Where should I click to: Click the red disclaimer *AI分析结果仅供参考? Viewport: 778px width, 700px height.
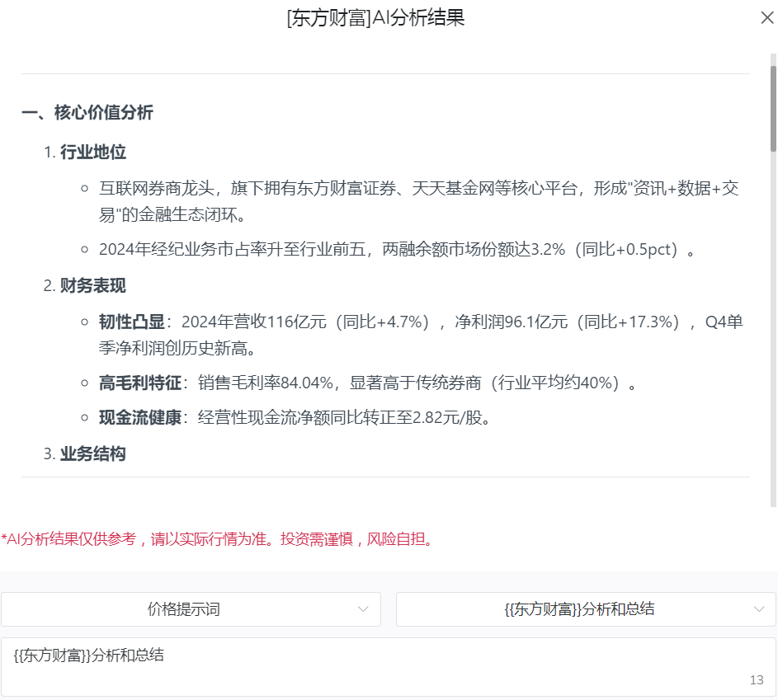[217, 539]
